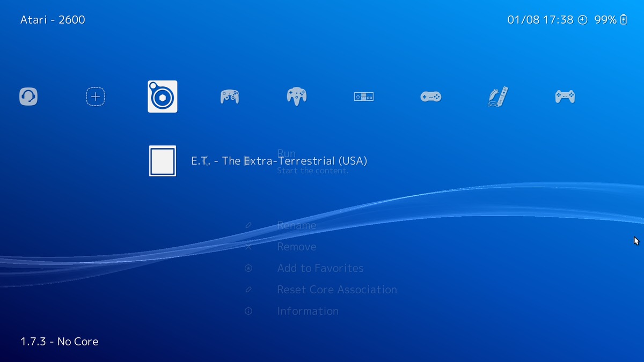Run E.T. - The Extra-Terrestrial
This screenshot has height=362, width=644.
click(287, 153)
